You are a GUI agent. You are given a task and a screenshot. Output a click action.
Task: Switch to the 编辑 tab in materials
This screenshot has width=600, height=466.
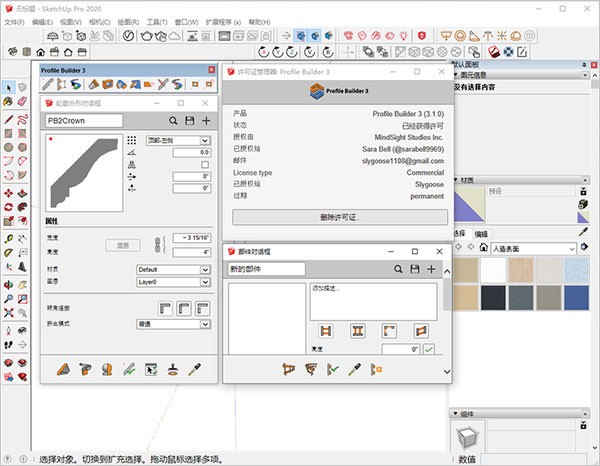pyautogui.click(x=481, y=233)
